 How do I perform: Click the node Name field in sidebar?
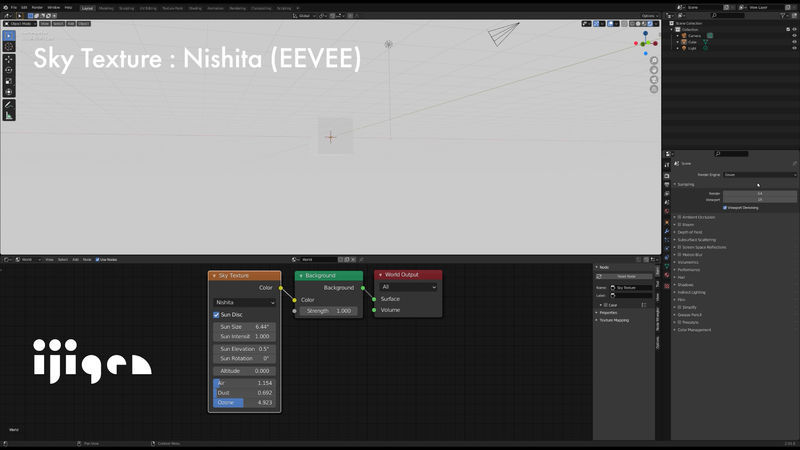(x=631, y=288)
